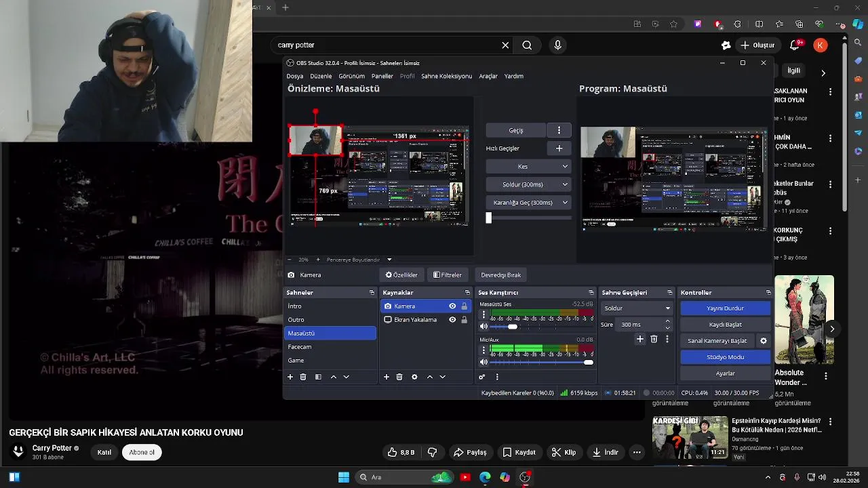Undock the Kaynaklar panel
This screenshot has height=488, width=868.
click(x=467, y=293)
